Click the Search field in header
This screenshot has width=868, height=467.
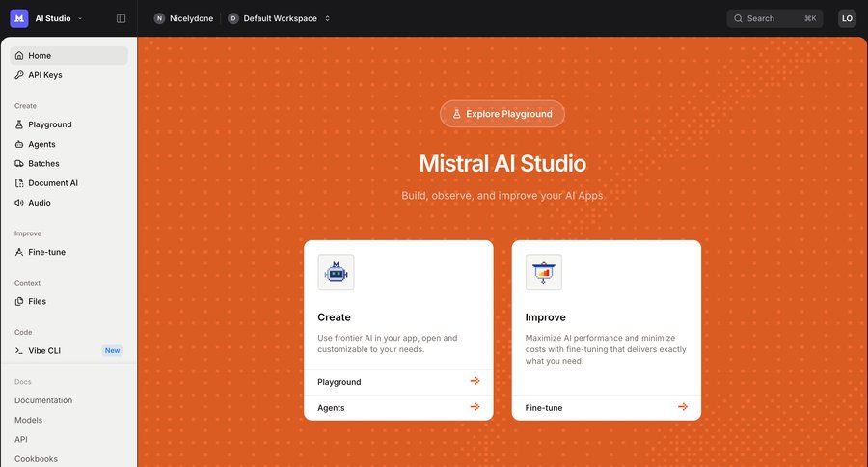tap(773, 18)
